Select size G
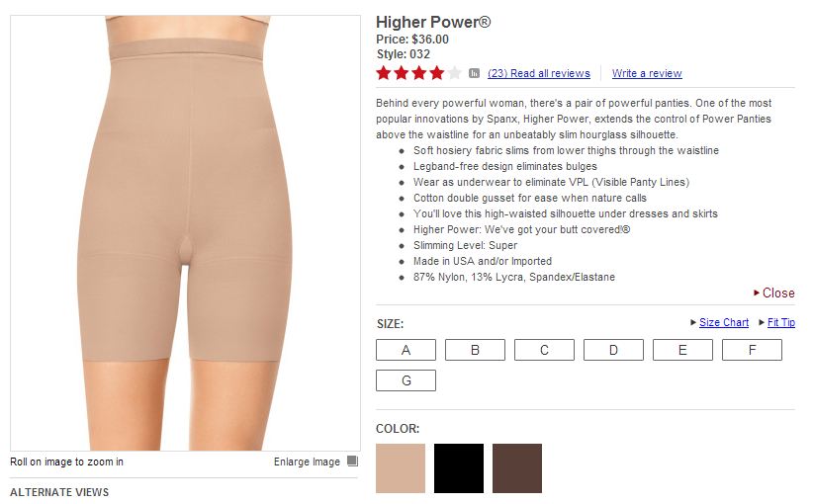This screenshot has width=813, height=504. (406, 380)
